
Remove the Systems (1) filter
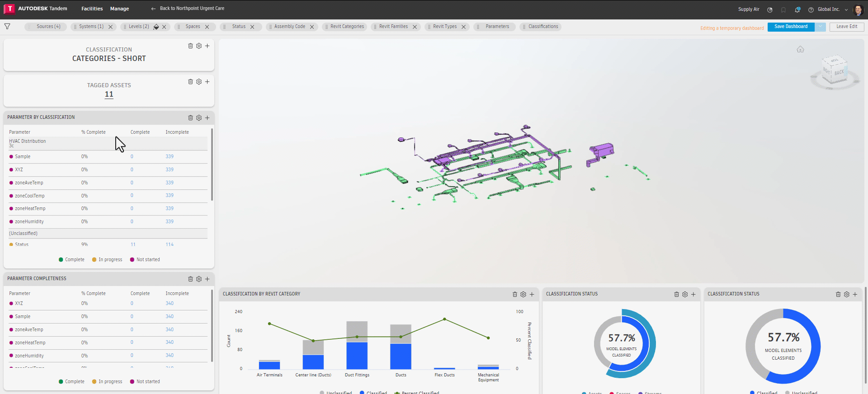(110, 27)
